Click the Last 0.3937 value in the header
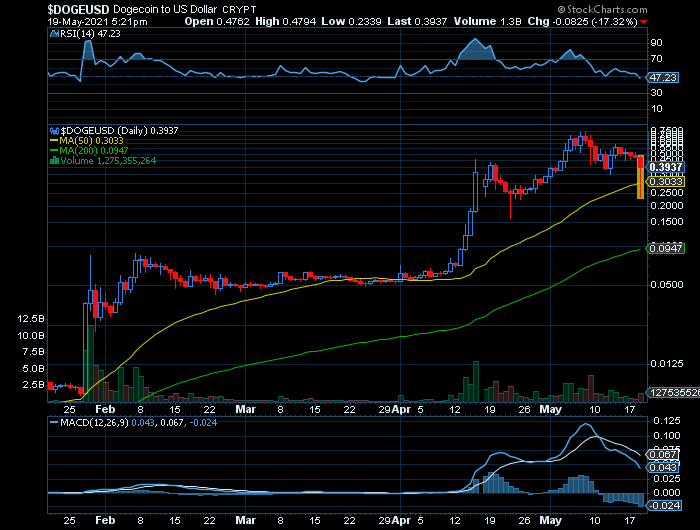The image size is (700, 530). [417, 21]
